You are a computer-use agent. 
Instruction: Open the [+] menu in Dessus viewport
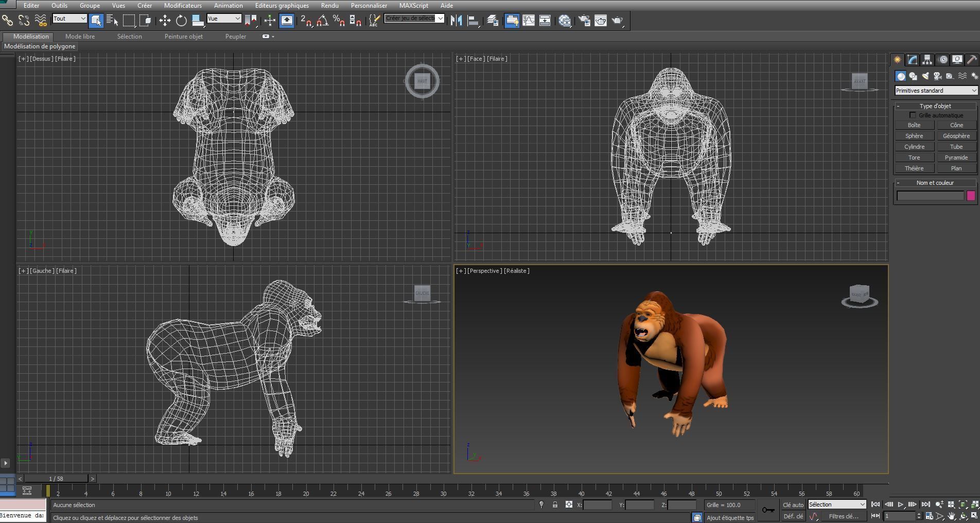(23, 59)
